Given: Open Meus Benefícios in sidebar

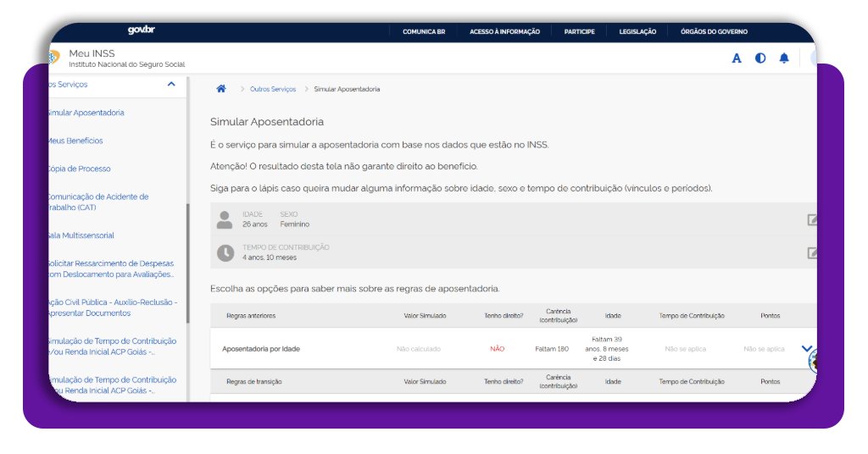Looking at the screenshot, I should point(75,141).
